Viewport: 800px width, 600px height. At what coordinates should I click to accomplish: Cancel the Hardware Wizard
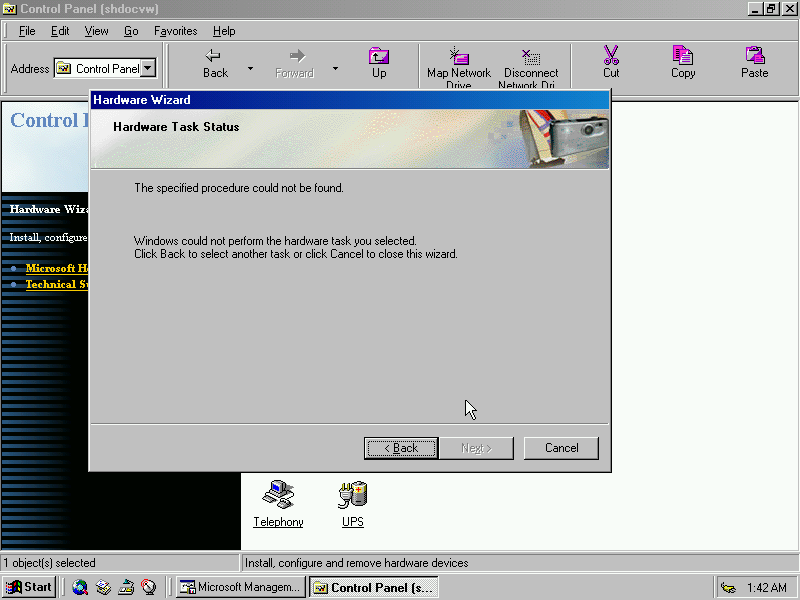561,448
